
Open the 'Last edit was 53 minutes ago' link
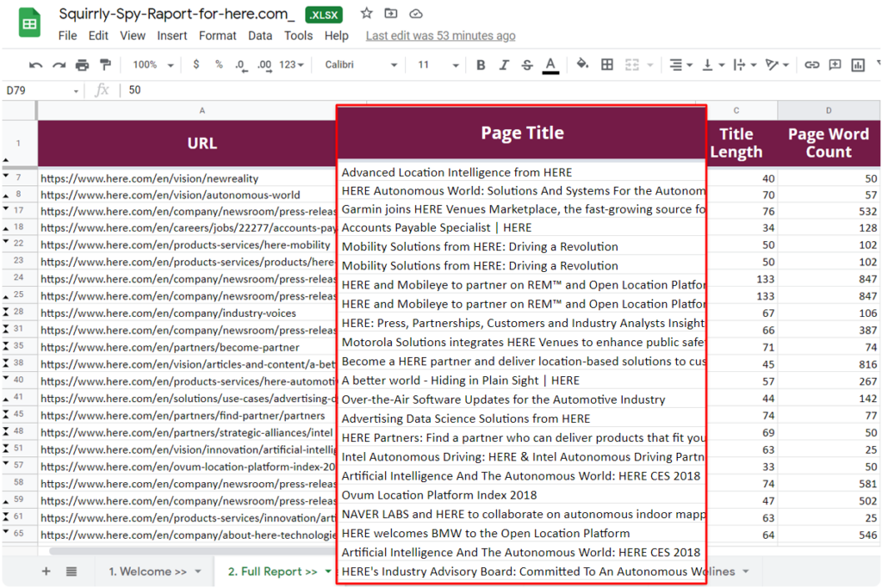tap(440, 36)
